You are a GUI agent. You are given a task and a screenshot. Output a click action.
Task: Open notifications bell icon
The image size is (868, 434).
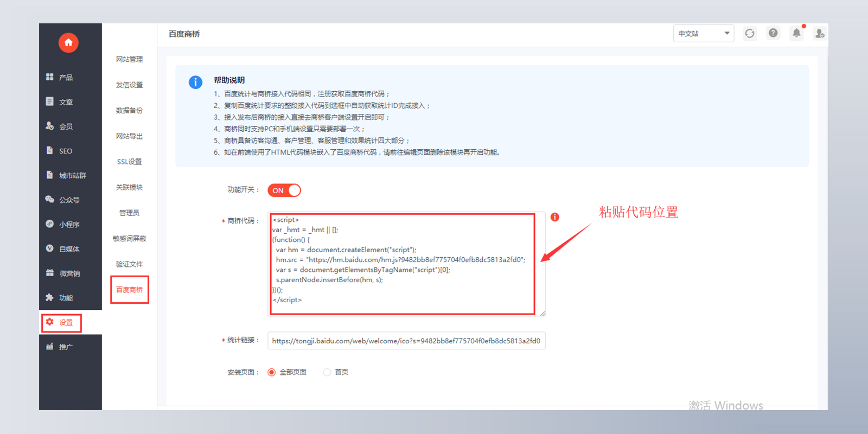click(796, 34)
